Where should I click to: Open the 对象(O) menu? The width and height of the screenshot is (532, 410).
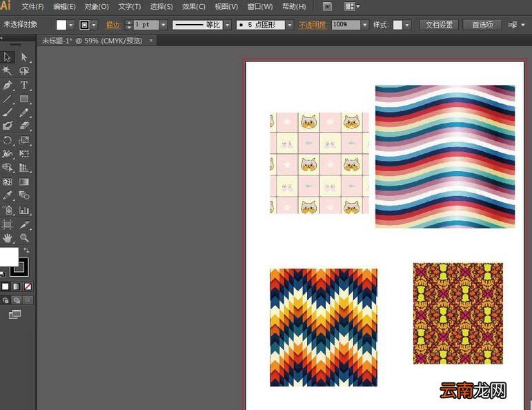tap(97, 6)
